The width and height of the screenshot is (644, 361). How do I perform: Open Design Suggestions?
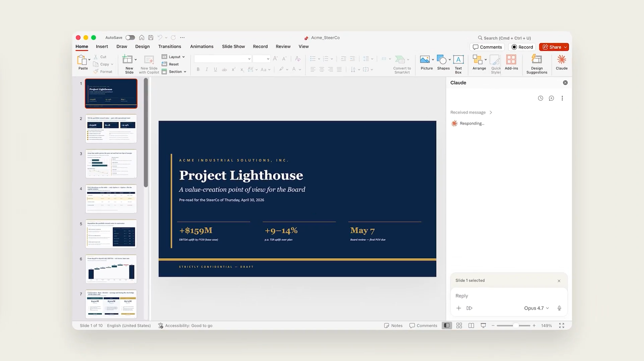(x=536, y=64)
